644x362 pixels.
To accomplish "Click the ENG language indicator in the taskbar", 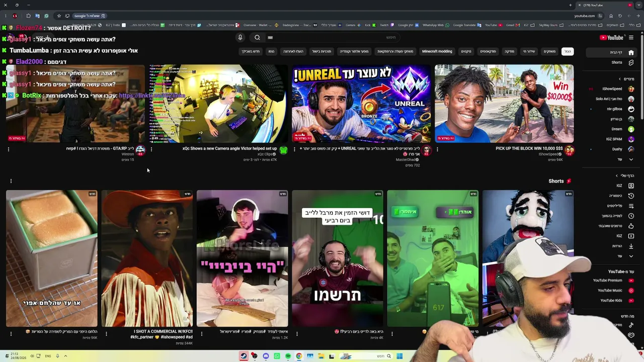I will 48,356.
